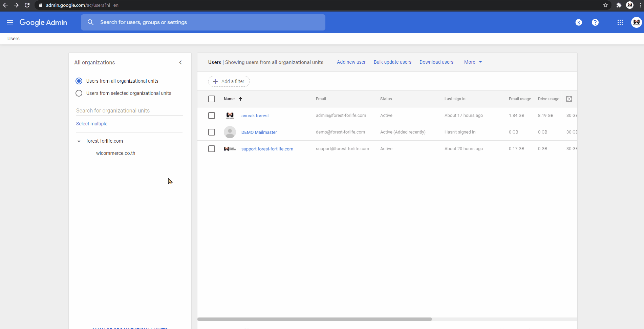Open Chrome menu three dots

click(x=641, y=5)
